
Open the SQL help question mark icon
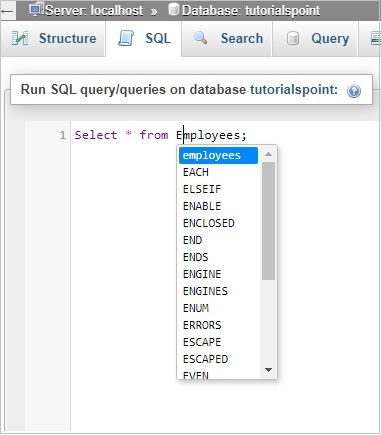click(354, 91)
